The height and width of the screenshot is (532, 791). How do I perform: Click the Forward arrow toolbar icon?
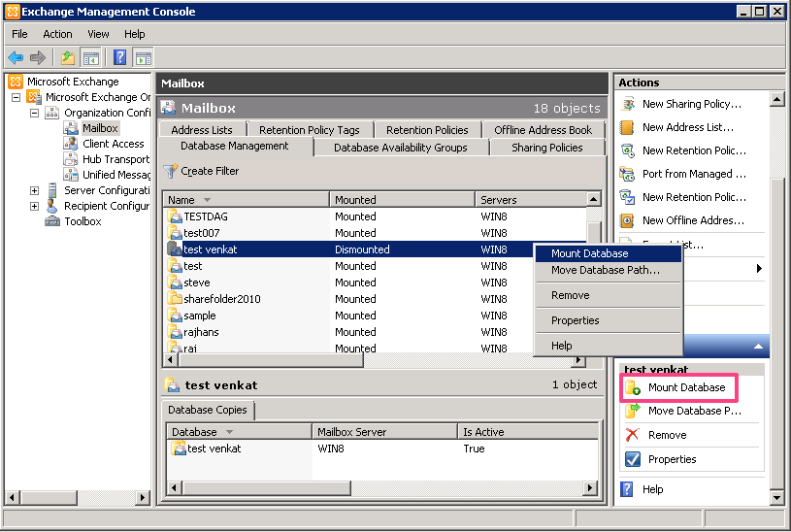(37, 57)
